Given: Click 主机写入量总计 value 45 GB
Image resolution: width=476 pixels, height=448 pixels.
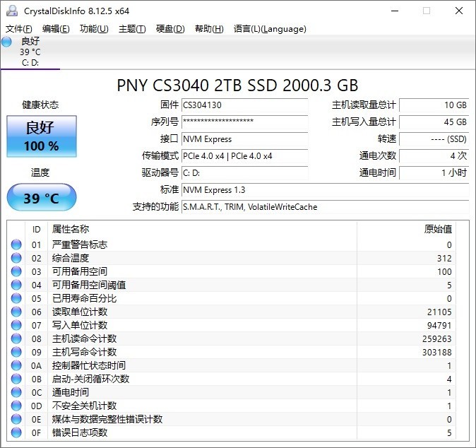Looking at the screenshot, I should tap(434, 122).
